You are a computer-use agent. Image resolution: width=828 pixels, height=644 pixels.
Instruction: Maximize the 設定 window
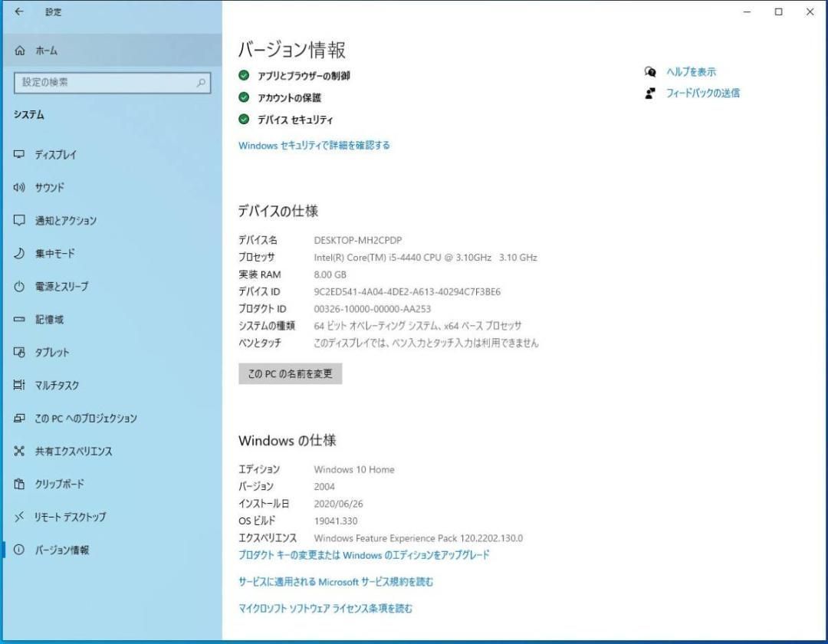(x=778, y=11)
